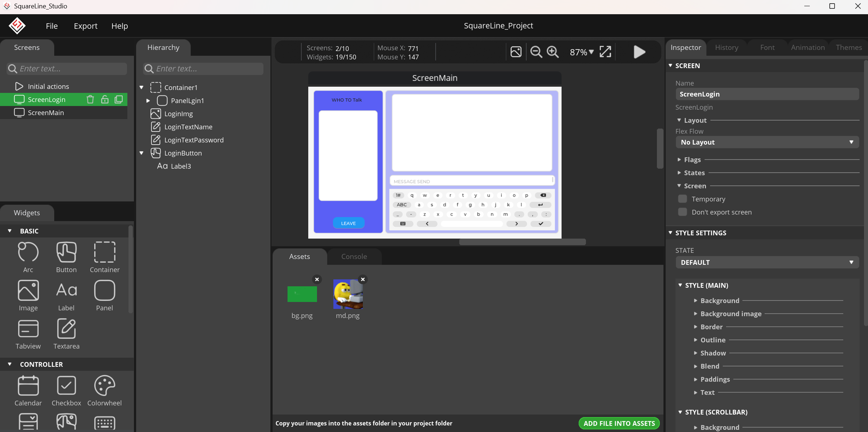This screenshot has height=432, width=868.
Task: Click the duplicate icon on ScreenLogin
Action: point(119,99)
